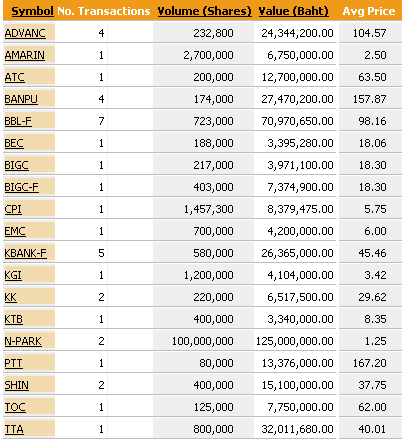Open the KGI symbol link

point(13,275)
